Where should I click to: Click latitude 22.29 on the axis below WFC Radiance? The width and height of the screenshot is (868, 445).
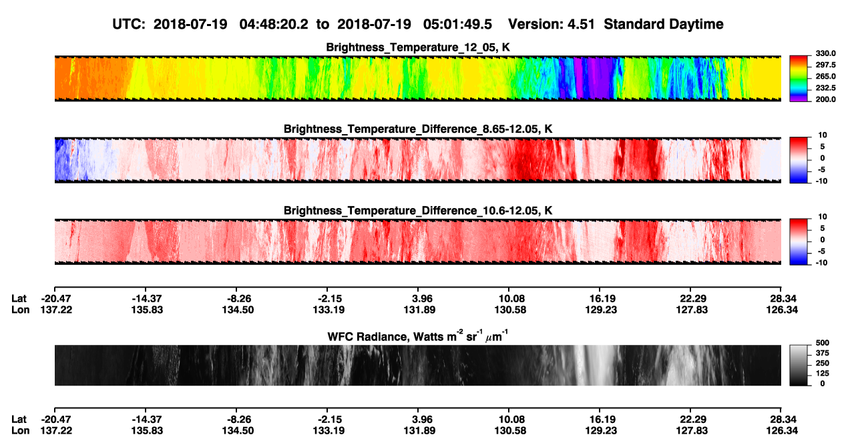pyautogui.click(x=690, y=419)
